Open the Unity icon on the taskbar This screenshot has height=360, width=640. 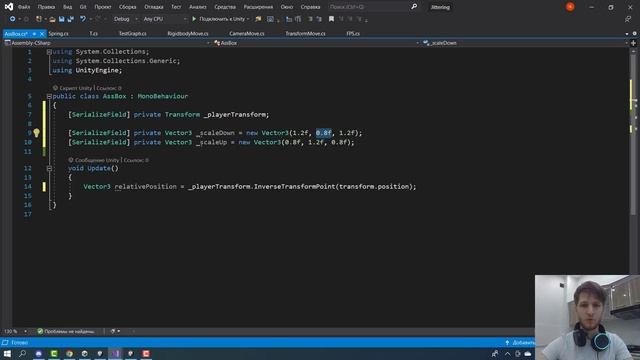pyautogui.click(x=84, y=353)
